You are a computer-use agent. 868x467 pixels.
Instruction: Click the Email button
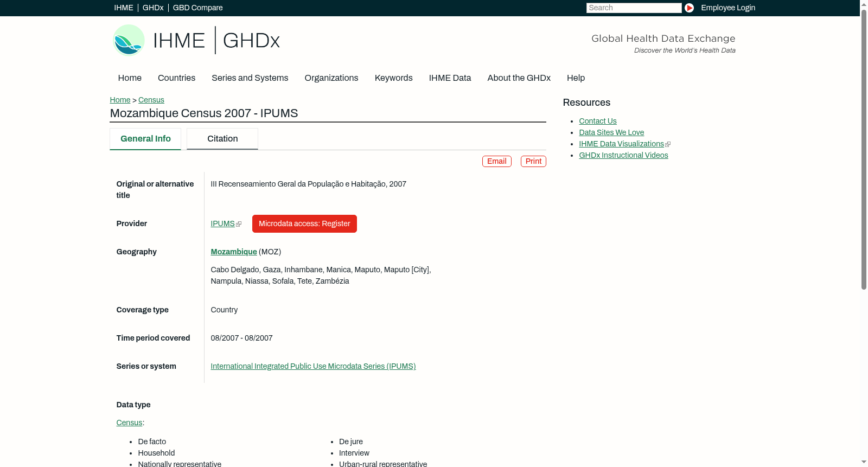pyautogui.click(x=497, y=161)
